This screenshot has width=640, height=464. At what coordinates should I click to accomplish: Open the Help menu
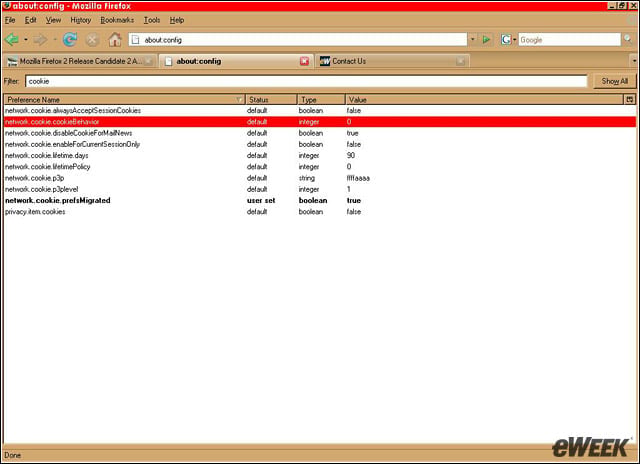[x=177, y=20]
